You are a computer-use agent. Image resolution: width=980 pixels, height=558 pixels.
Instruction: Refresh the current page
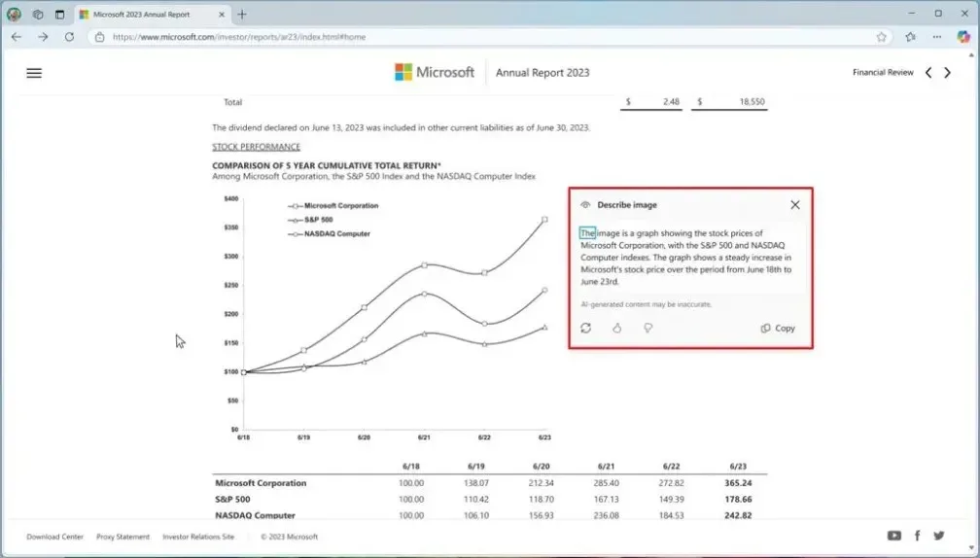69,37
